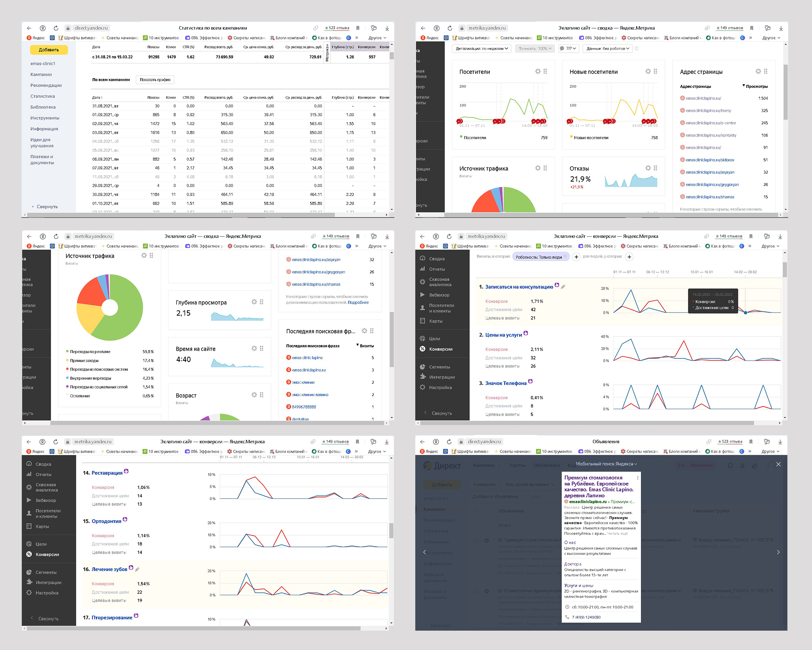Open three-dot menu on the ad preview card
Image resolution: width=812 pixels, height=650 pixels.
click(x=638, y=478)
